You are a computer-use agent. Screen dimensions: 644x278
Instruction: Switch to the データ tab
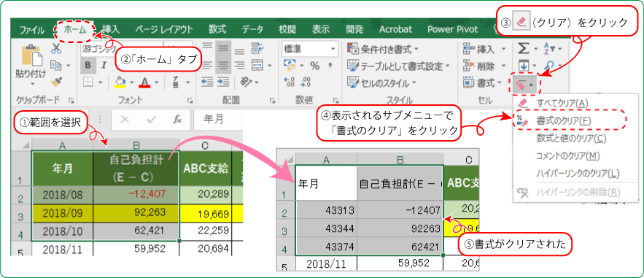coord(252,29)
